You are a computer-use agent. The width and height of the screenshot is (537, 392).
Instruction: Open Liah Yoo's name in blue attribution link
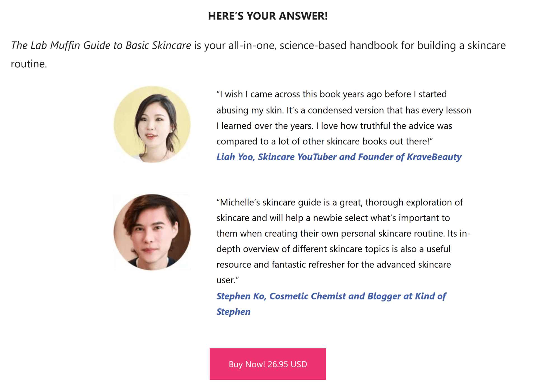click(235, 157)
